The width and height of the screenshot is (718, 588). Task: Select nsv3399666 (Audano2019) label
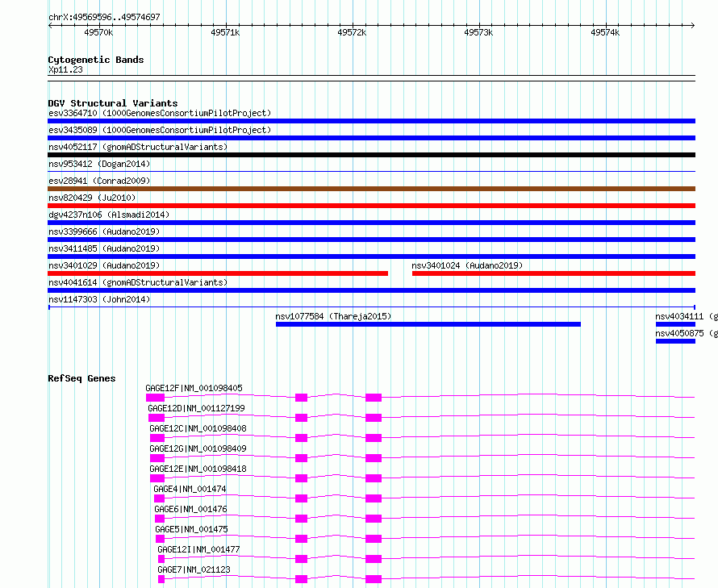pyautogui.click(x=104, y=231)
